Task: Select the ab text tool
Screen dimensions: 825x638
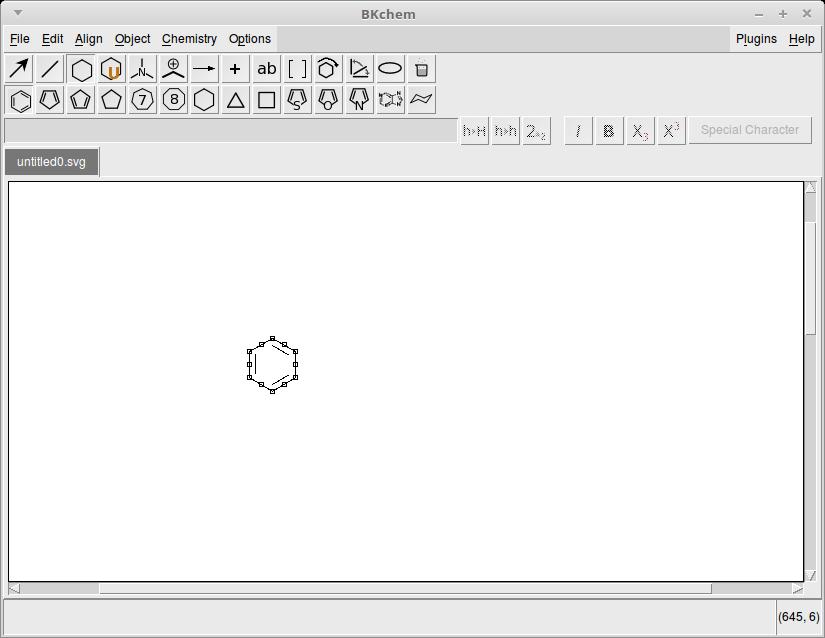Action: (266, 69)
